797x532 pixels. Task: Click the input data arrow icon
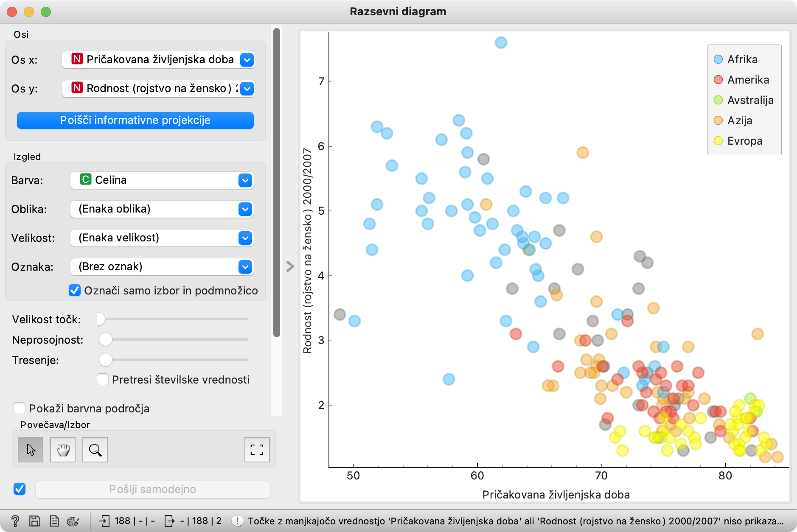[x=104, y=521]
